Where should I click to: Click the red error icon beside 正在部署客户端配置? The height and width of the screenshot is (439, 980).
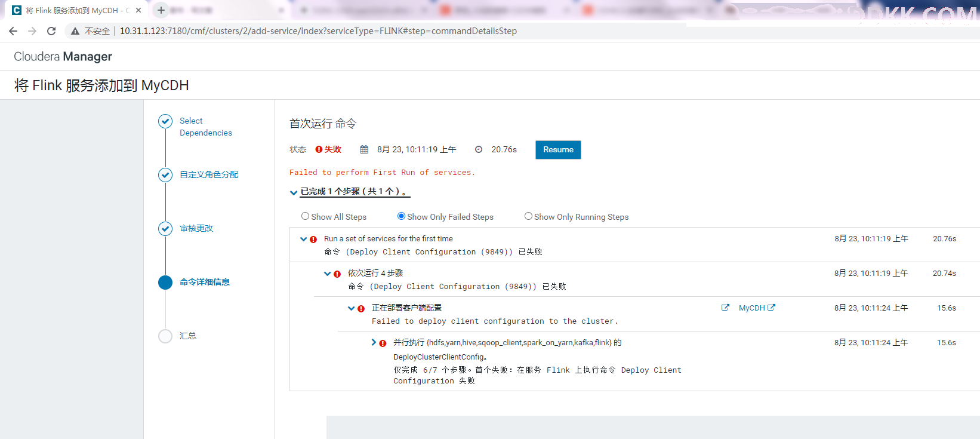coord(361,308)
